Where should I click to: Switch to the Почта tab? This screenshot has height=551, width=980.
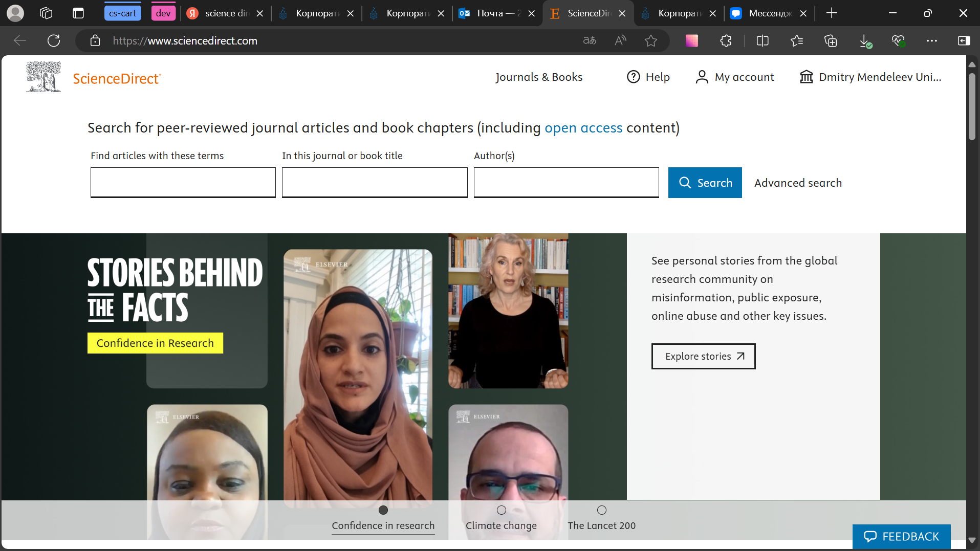coord(496,13)
